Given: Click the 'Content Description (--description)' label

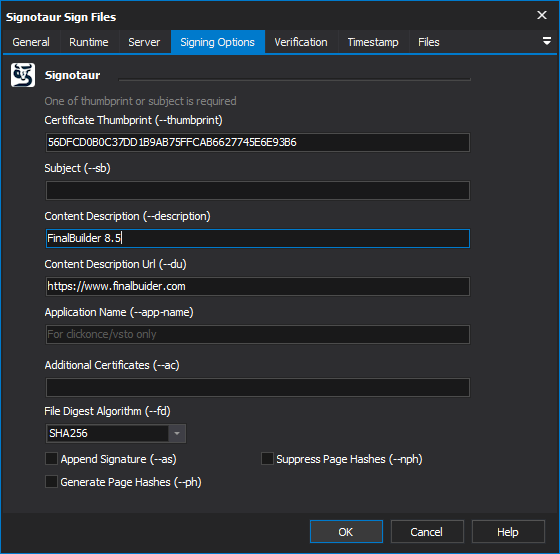Looking at the screenshot, I should click(x=128, y=216).
